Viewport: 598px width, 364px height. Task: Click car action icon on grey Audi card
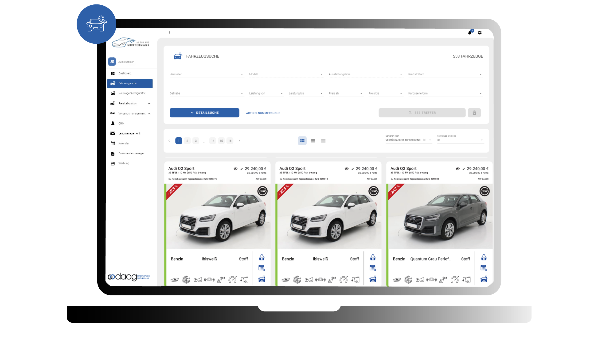click(x=484, y=279)
